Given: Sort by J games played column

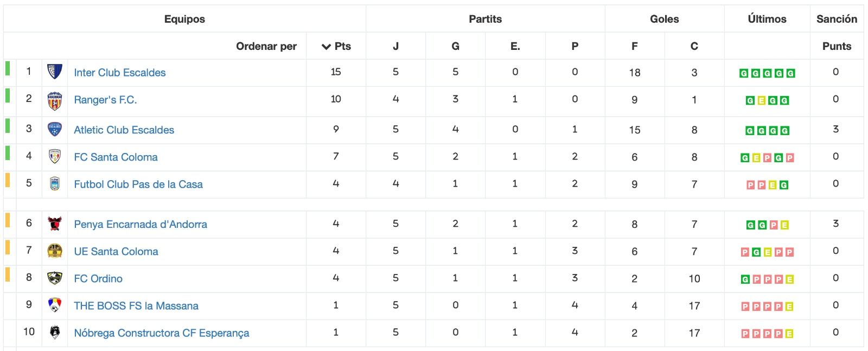Looking at the screenshot, I should (x=395, y=46).
